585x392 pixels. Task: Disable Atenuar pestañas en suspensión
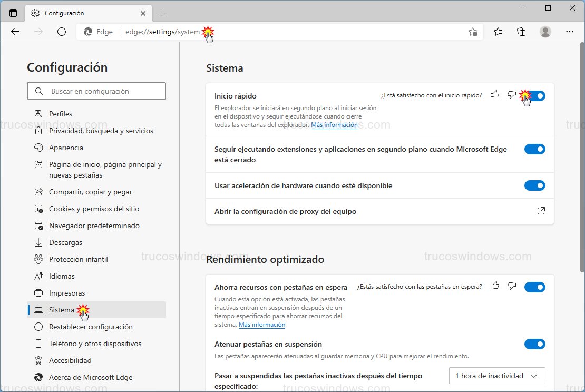(535, 344)
